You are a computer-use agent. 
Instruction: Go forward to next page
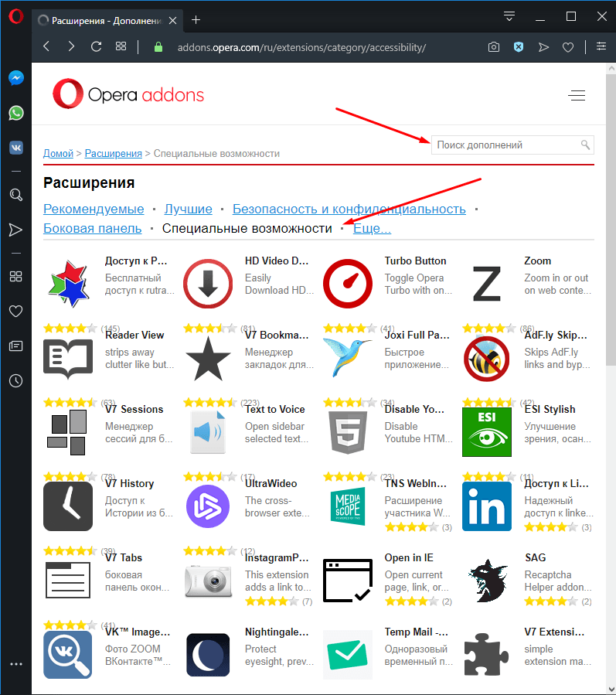click(71, 46)
